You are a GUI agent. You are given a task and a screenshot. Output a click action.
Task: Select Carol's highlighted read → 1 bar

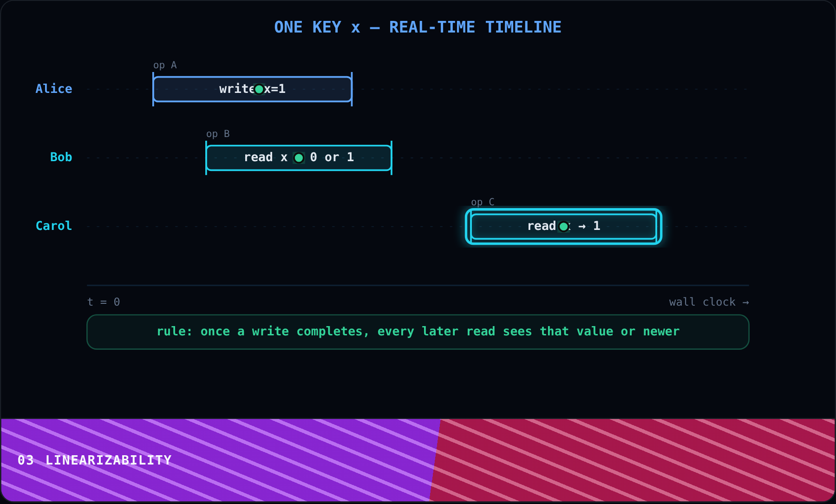tap(564, 227)
